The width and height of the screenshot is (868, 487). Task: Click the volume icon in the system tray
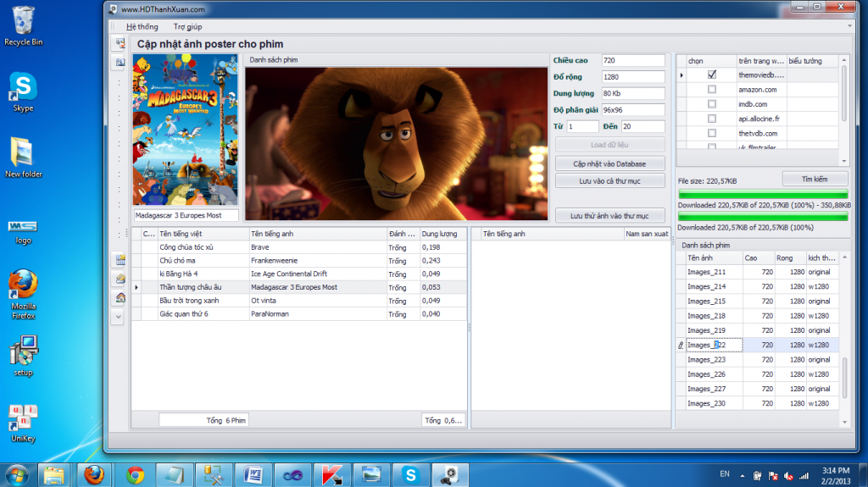pyautogui.click(x=788, y=476)
